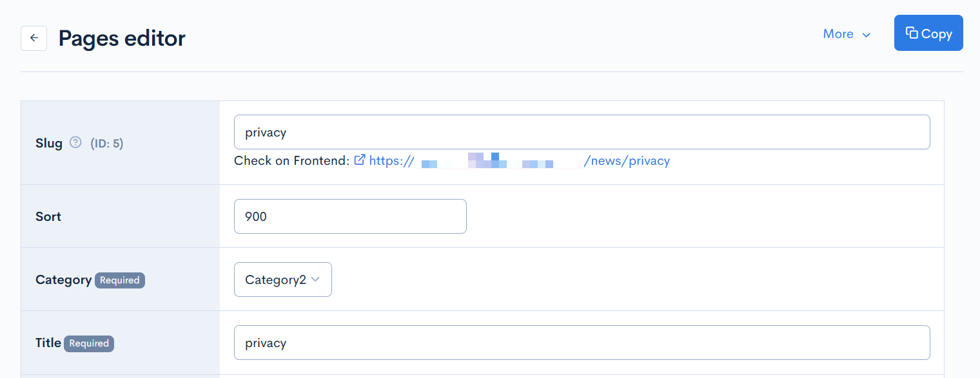Expand the More dropdown
980x378 pixels.
[x=847, y=34]
